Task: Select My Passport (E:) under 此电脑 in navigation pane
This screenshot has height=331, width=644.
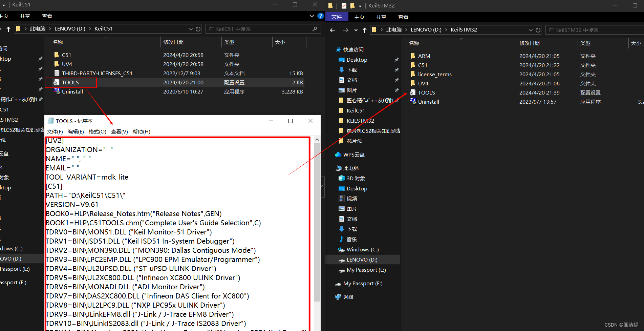Action: (x=362, y=270)
